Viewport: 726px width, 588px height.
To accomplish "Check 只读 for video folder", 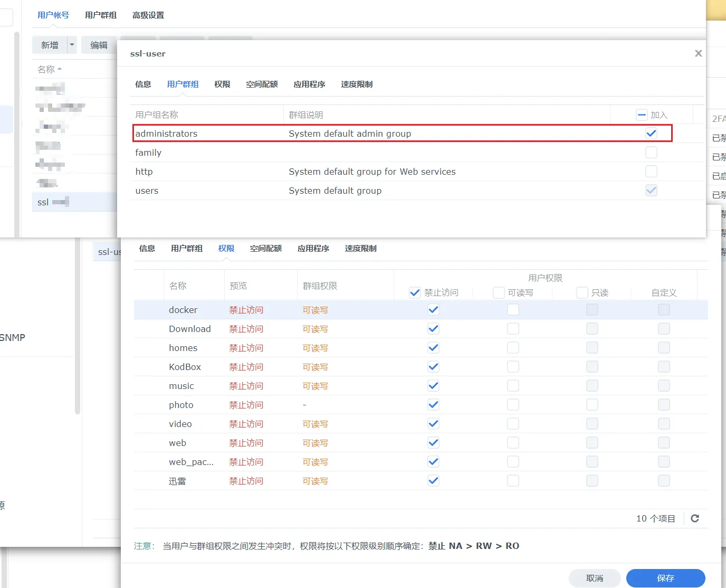I will 592,424.
